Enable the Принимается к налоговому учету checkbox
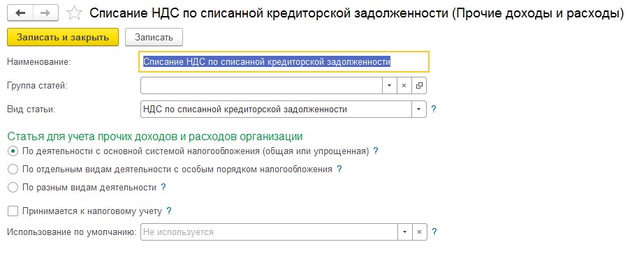Screen dimensions: 644x272 click(13, 211)
